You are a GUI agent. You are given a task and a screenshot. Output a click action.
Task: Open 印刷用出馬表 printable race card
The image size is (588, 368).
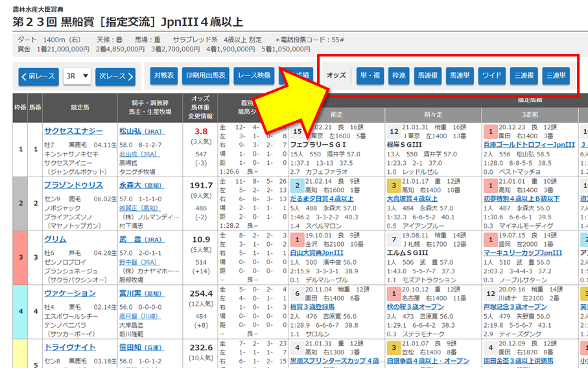click(x=204, y=76)
